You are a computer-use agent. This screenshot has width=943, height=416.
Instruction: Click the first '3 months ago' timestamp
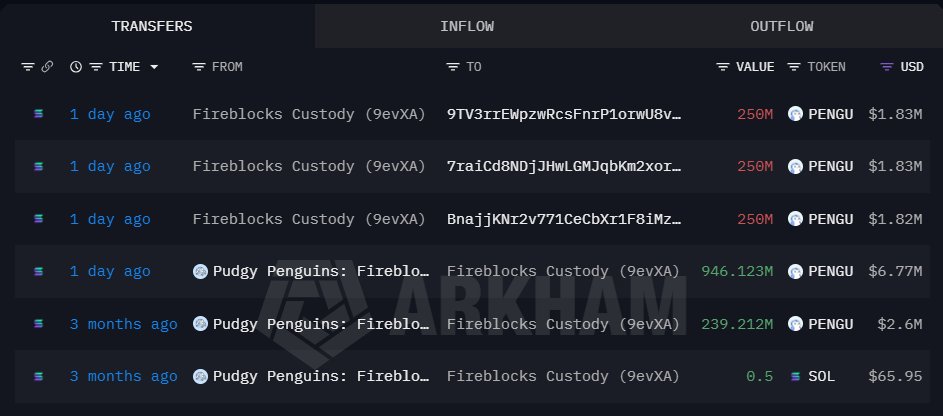pos(123,324)
